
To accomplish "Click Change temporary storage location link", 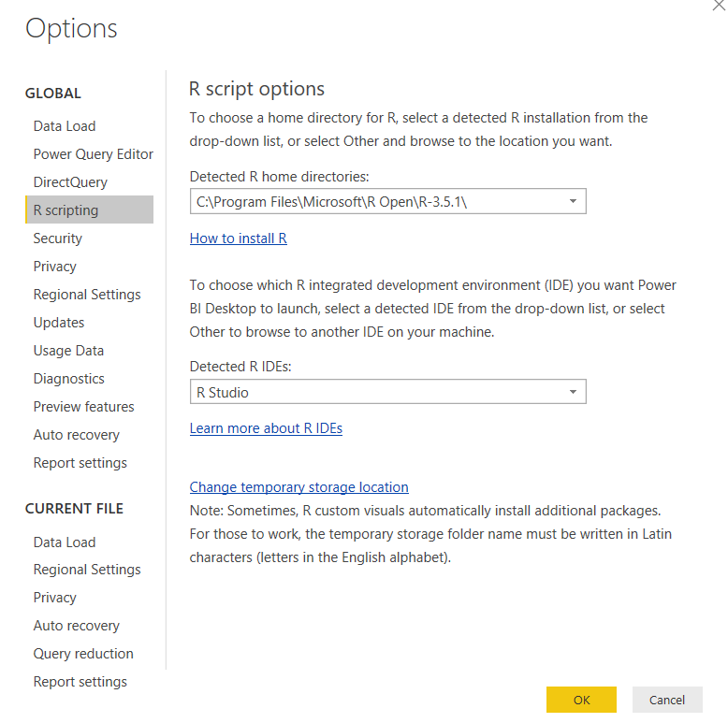I will tap(299, 487).
